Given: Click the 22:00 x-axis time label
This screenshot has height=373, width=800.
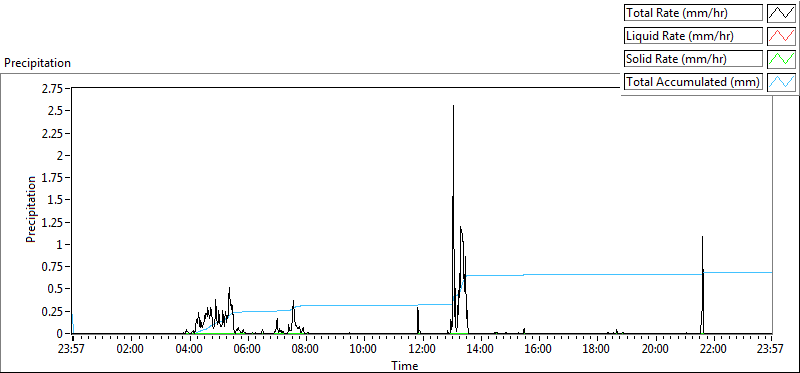Looking at the screenshot, I should 713,350.
